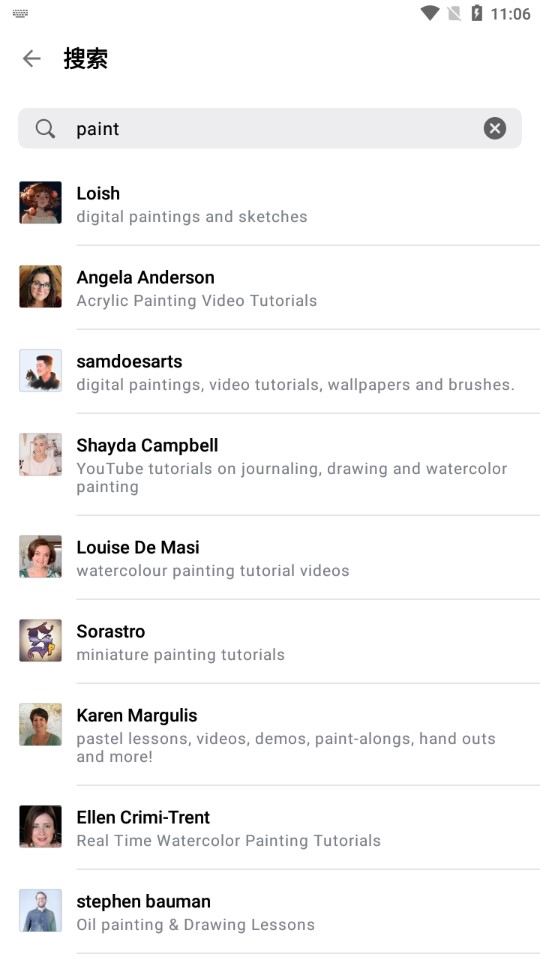Click the paint search input field
This screenshot has width=540, height=960.
(270, 129)
